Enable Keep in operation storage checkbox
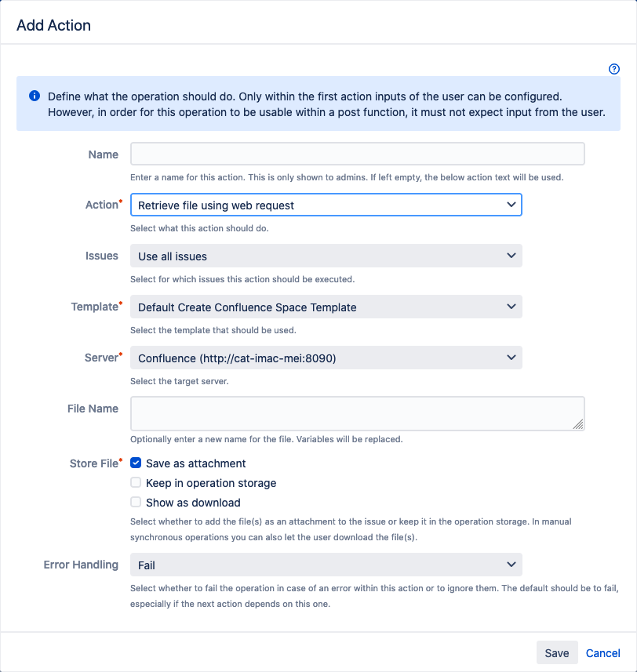The width and height of the screenshot is (637, 672). pyautogui.click(x=136, y=483)
